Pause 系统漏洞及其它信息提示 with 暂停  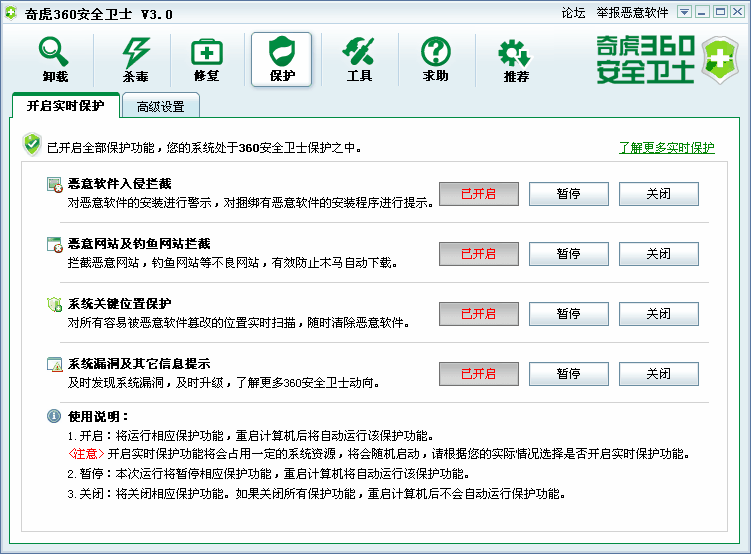[x=569, y=373]
